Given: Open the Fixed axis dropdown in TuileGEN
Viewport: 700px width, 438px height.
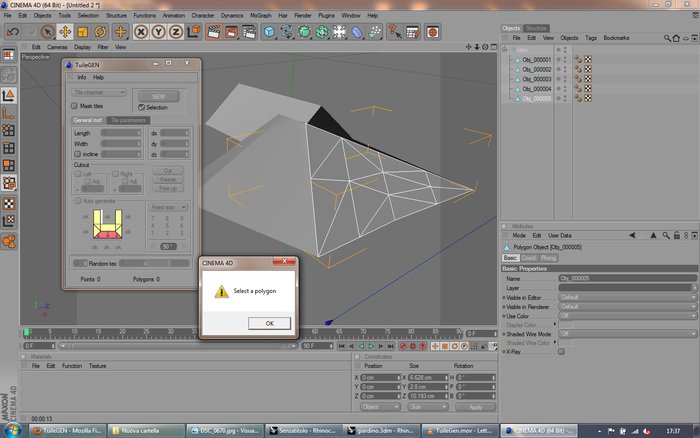Looking at the screenshot, I should click(x=167, y=208).
